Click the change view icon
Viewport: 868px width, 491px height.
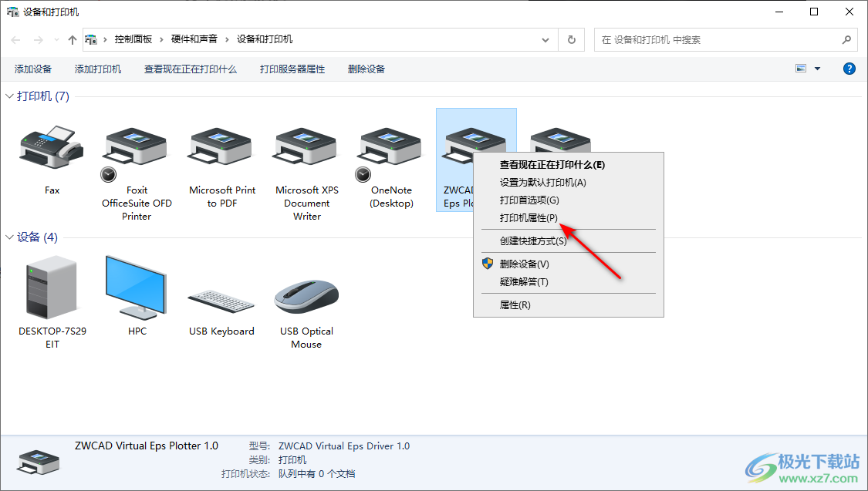pos(801,69)
